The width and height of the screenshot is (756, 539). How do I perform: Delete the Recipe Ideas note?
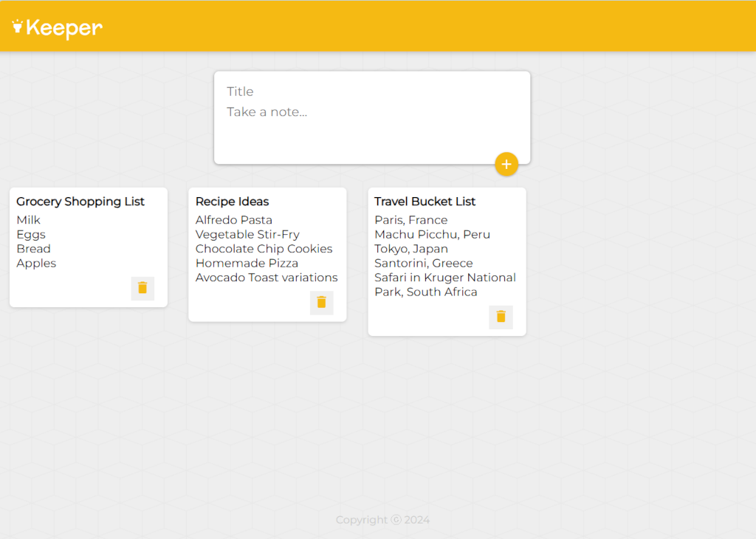point(321,302)
